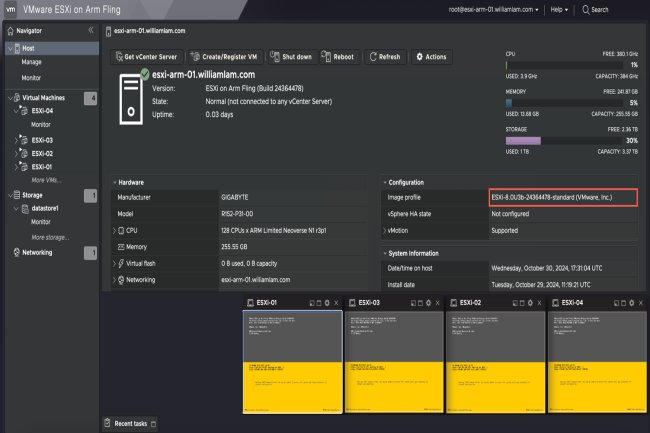Click the Recent tasks panel toggle icon
This screenshot has height=433, width=650.
click(154, 424)
